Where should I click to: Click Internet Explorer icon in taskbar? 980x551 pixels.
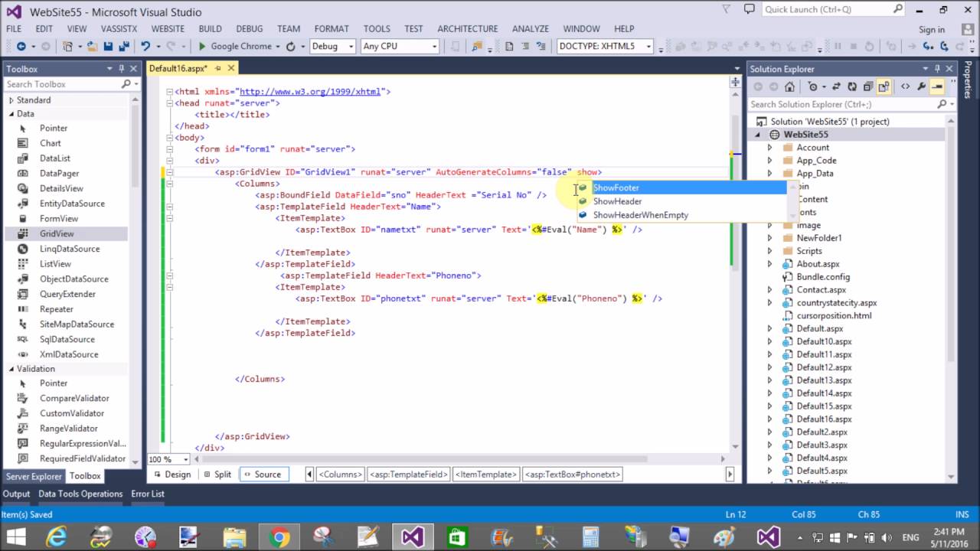pyautogui.click(x=56, y=537)
